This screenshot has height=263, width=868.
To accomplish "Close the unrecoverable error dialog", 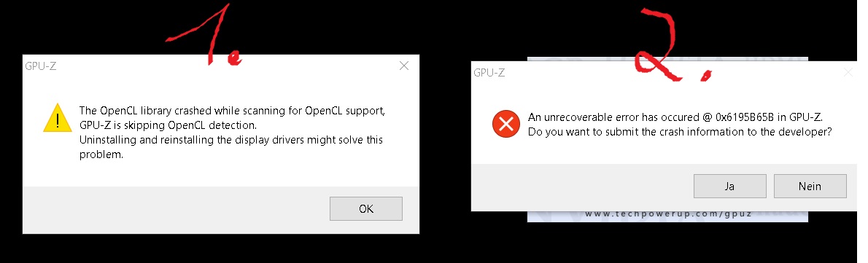I will coord(848,72).
